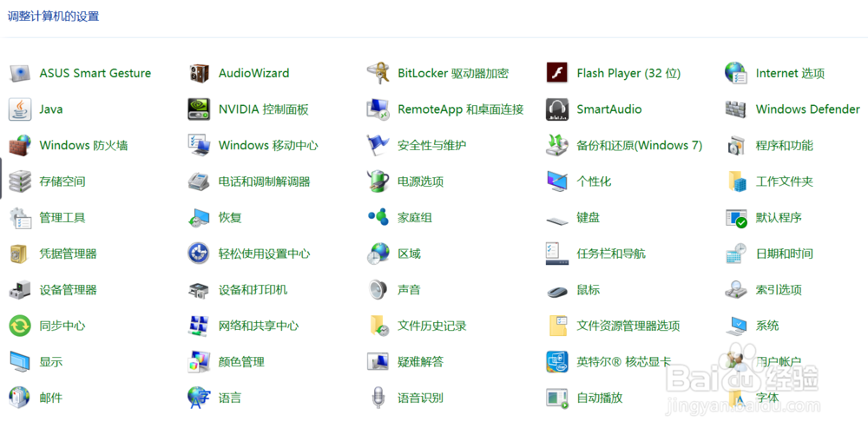Open the 邮件 mail settings link

[x=51, y=398]
